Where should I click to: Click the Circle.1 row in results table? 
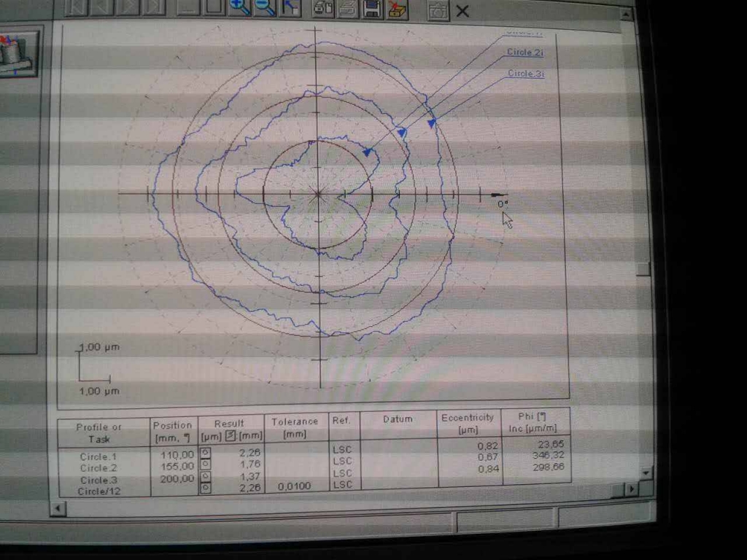coord(98,456)
